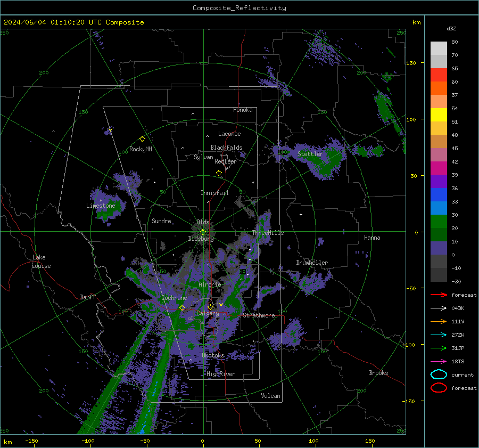
Task: Pick the blue 36-33 dBZ swatch
Action: click(x=439, y=195)
